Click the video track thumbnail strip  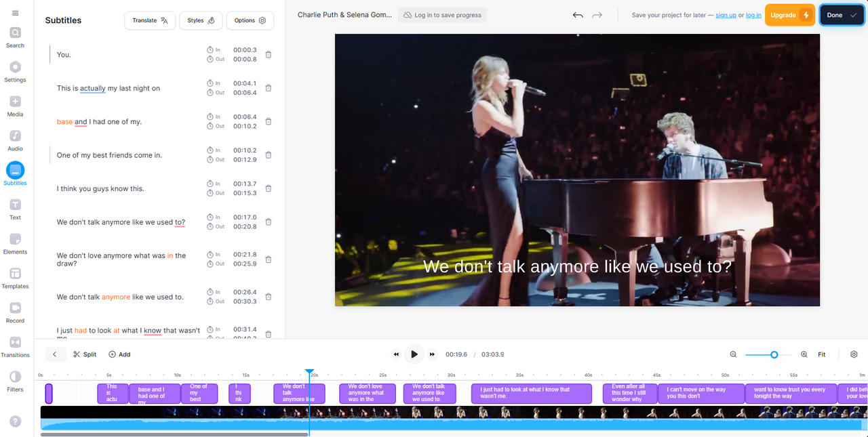point(454,412)
